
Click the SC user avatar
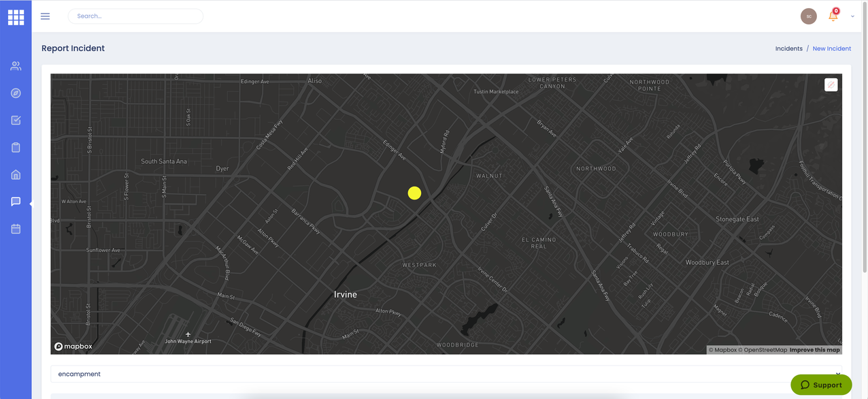[x=809, y=16]
